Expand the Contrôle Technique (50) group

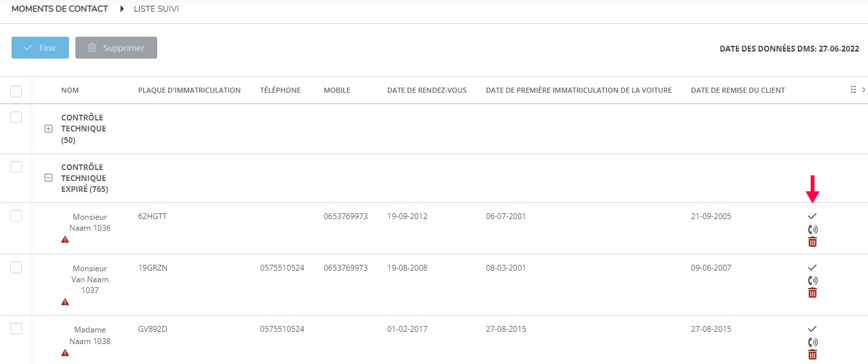(x=48, y=129)
